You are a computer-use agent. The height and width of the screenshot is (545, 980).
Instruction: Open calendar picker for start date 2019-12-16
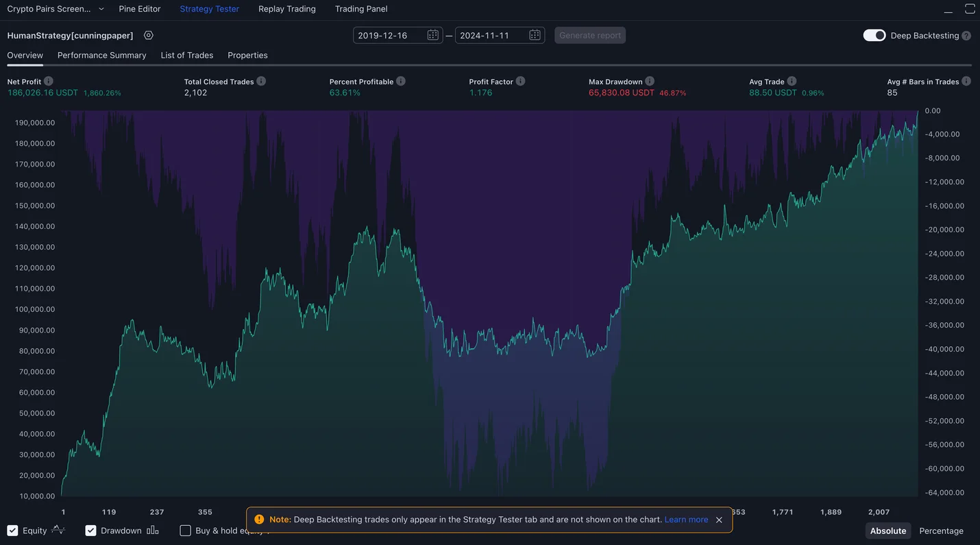click(432, 35)
